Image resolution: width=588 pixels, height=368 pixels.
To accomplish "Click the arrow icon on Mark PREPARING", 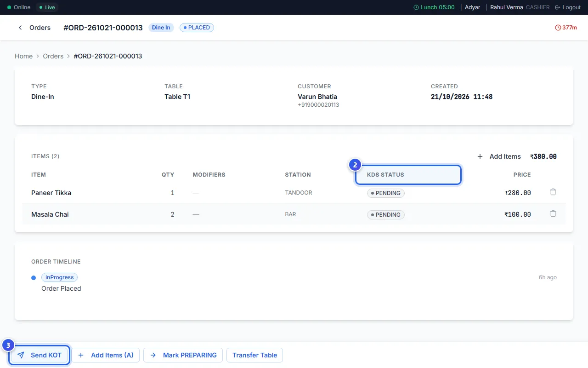I will click(153, 355).
